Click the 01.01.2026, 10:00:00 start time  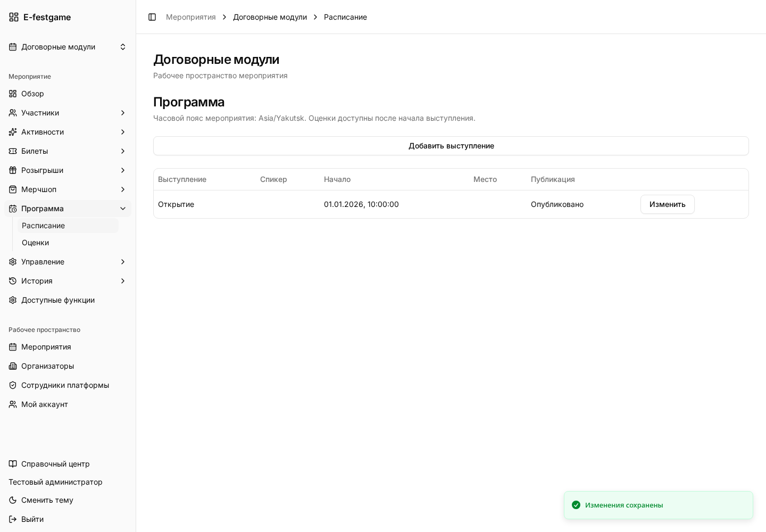point(361,204)
